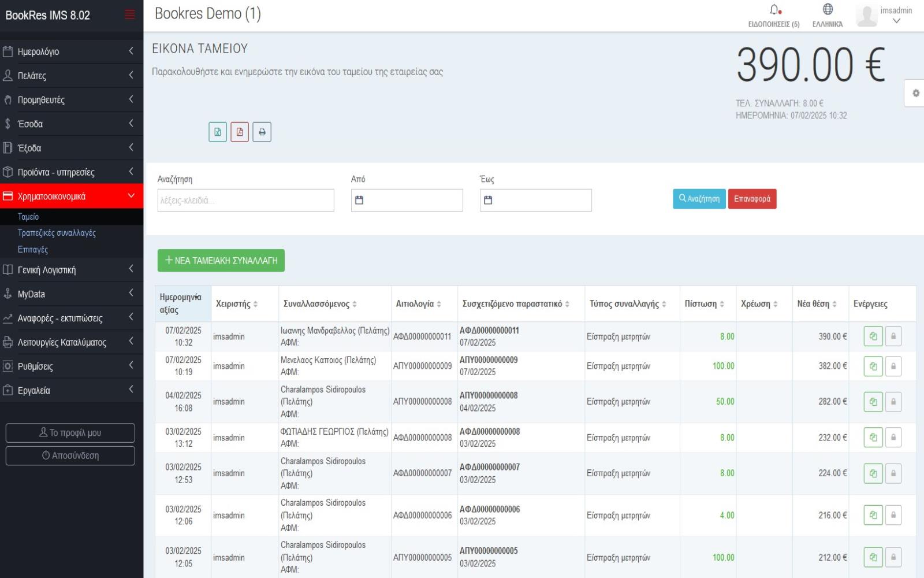Open Ταμείο submenu item
The width and height of the screenshot is (924, 578).
[x=28, y=217]
